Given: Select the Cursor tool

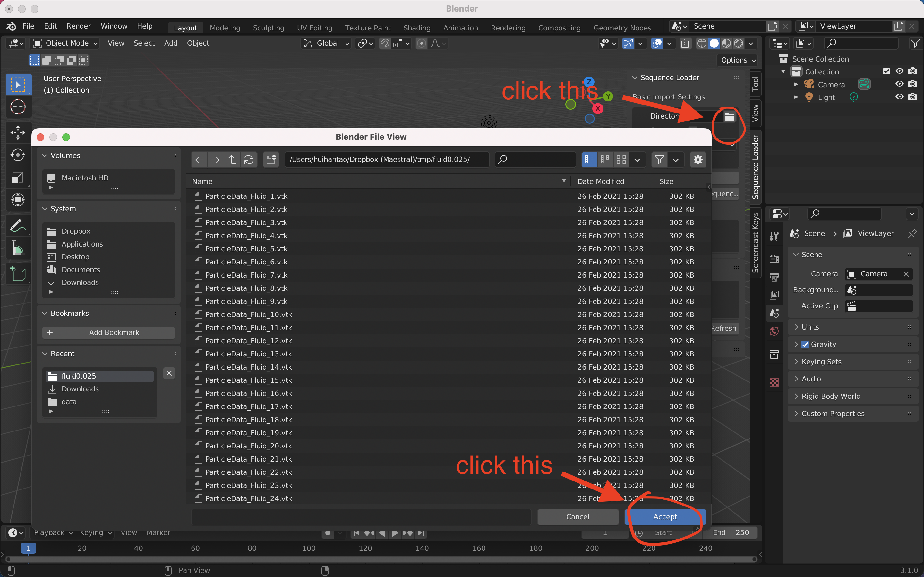Looking at the screenshot, I should [18, 107].
